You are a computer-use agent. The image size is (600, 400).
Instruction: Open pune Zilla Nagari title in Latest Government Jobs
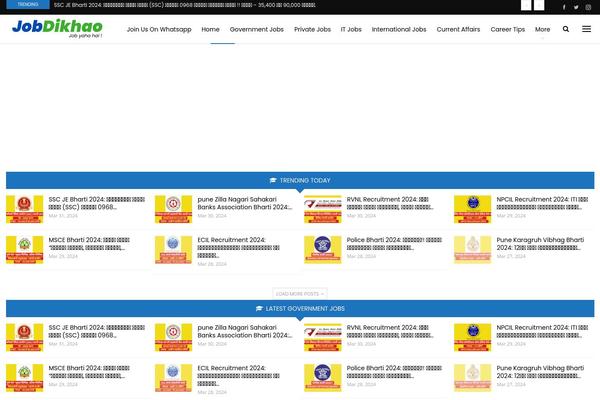tap(245, 331)
